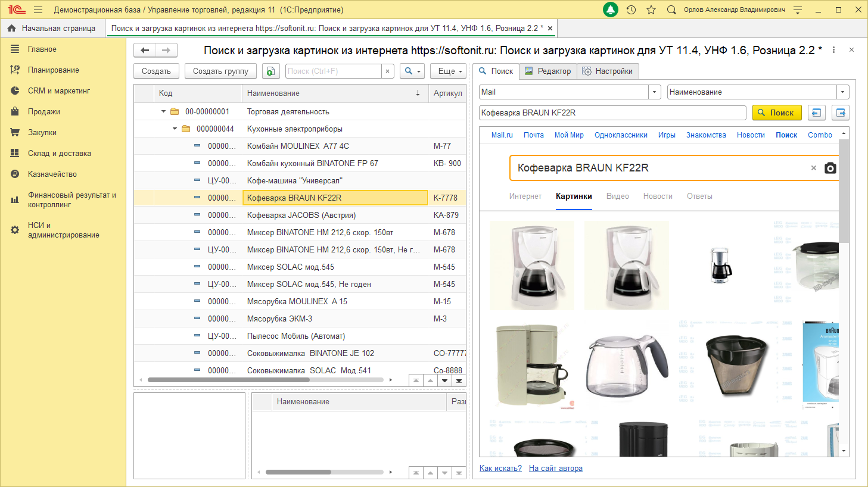Open Казначейство section in sidebar

pos(52,174)
